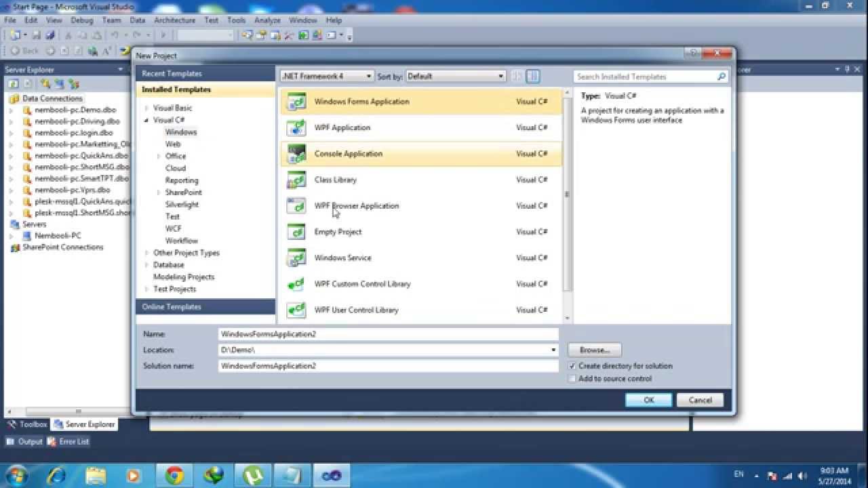Click the Start Debugging play icon

[163, 35]
